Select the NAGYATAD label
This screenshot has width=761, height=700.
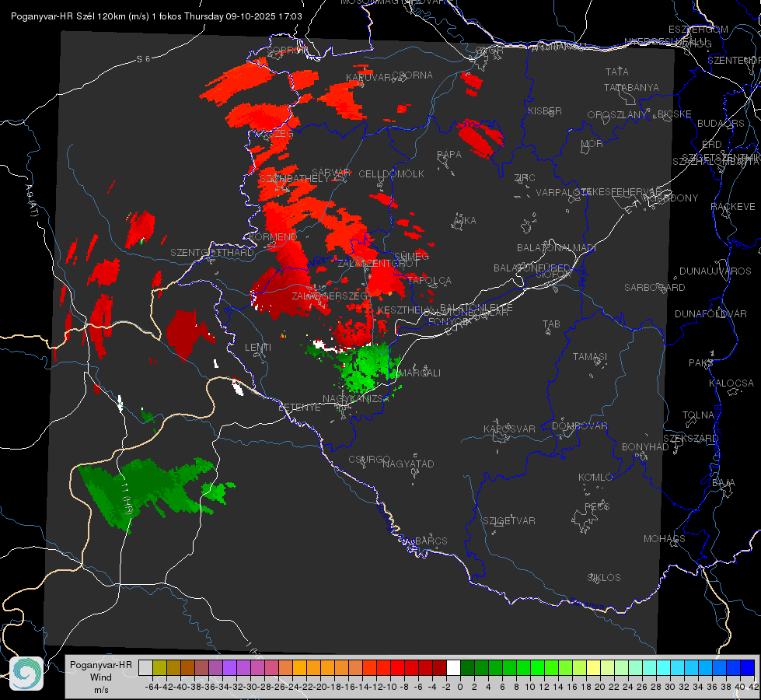[x=408, y=464]
